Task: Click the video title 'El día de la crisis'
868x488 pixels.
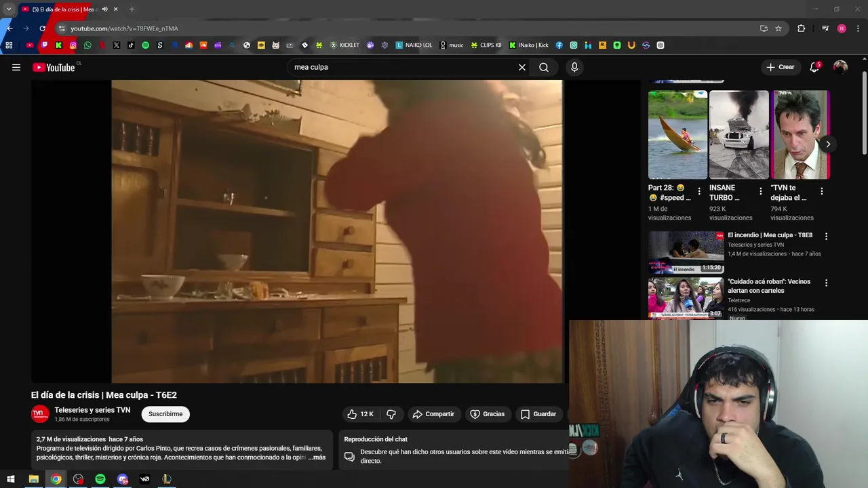Action: [x=104, y=395]
